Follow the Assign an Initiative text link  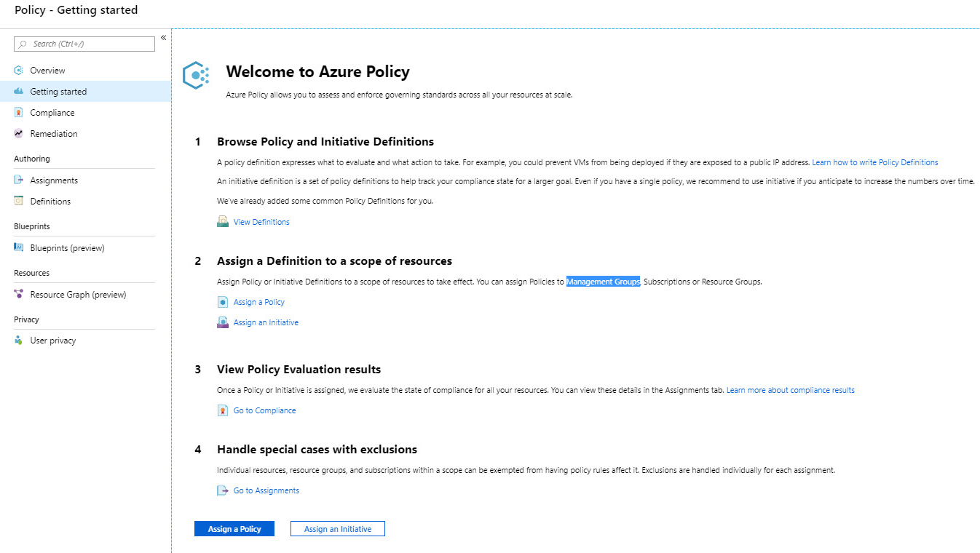coord(266,322)
